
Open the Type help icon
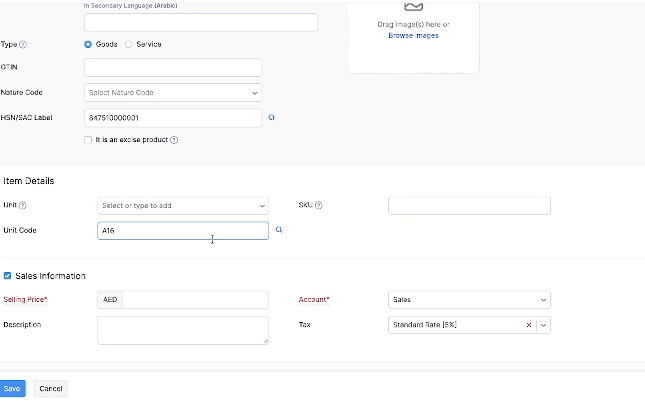click(x=23, y=44)
